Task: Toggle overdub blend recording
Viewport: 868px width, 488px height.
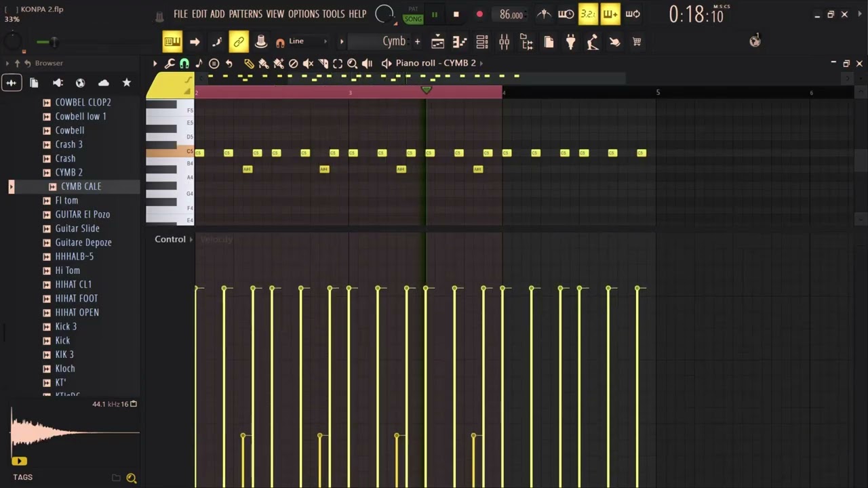Action: tap(610, 14)
